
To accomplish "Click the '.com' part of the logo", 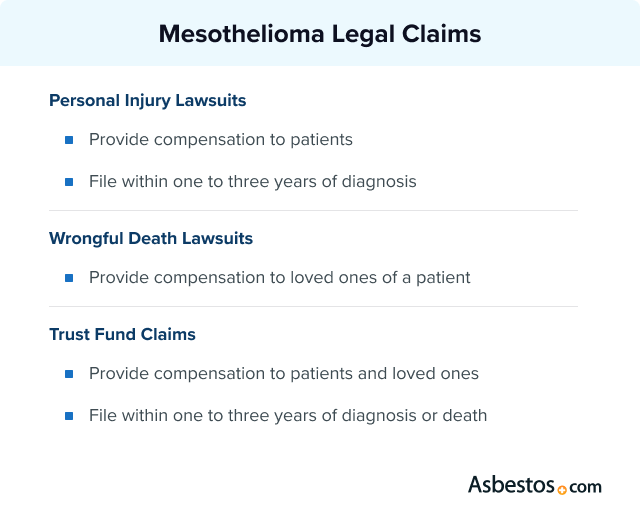I will (585, 487).
